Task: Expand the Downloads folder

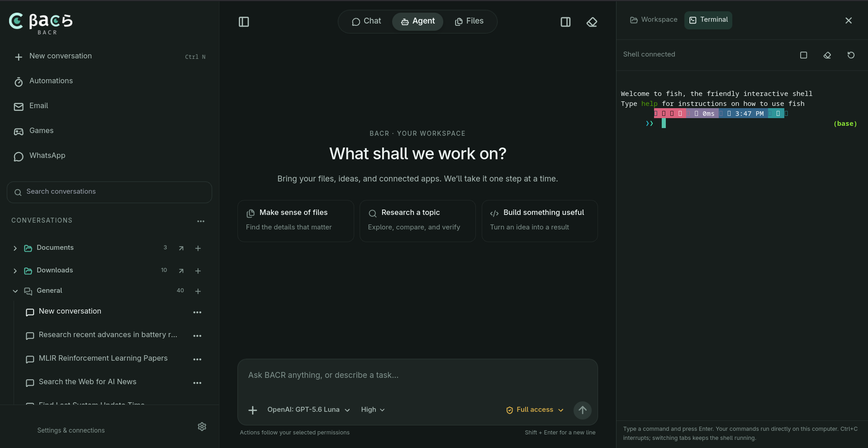Action: (x=15, y=271)
